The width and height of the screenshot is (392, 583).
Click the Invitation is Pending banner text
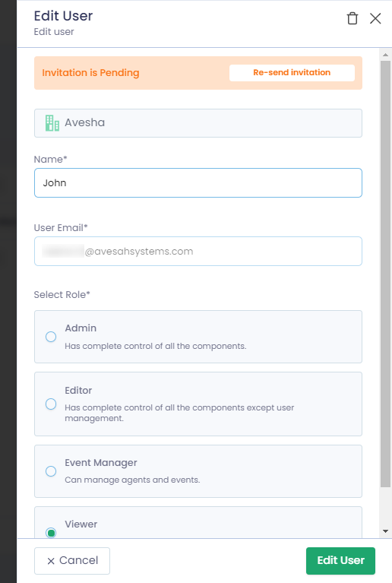90,73
